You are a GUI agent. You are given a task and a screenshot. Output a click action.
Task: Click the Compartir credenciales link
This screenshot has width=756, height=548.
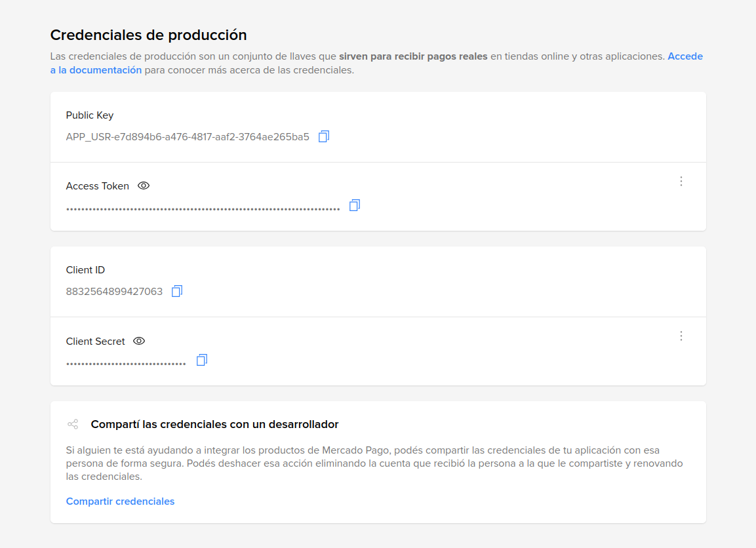pos(120,501)
